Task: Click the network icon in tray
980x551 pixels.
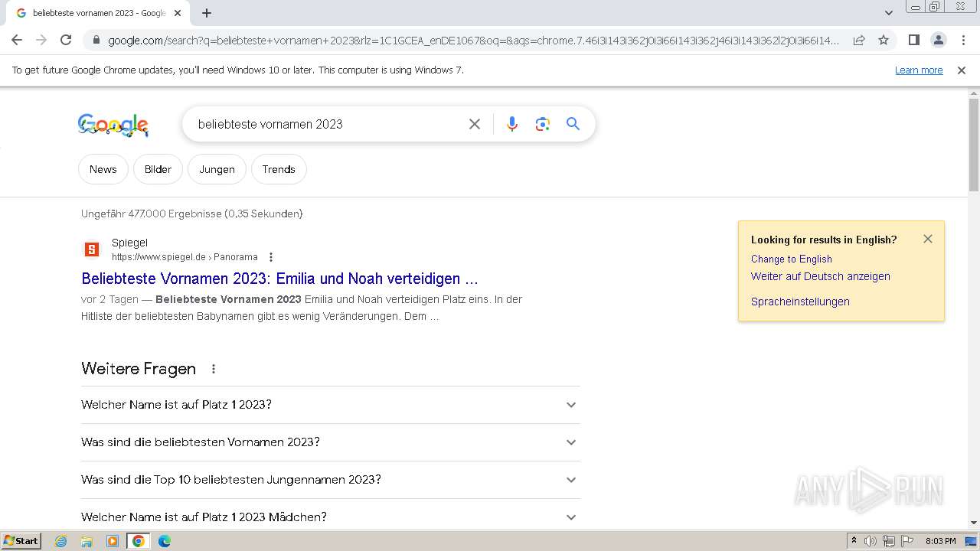Action: click(x=889, y=541)
